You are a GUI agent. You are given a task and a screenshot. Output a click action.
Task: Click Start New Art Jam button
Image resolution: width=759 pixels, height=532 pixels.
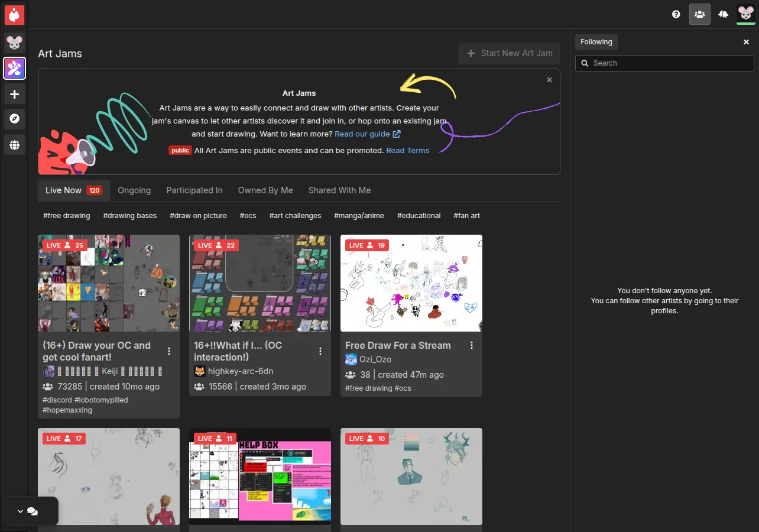[509, 53]
